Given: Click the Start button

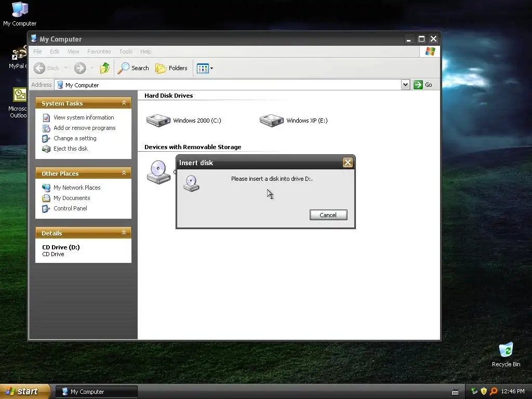Looking at the screenshot, I should [24, 392].
